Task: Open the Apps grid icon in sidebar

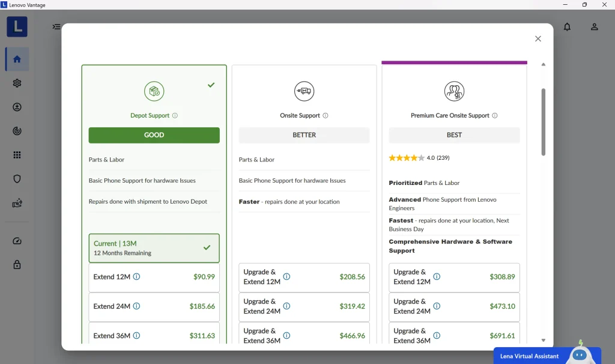Action: point(17,155)
